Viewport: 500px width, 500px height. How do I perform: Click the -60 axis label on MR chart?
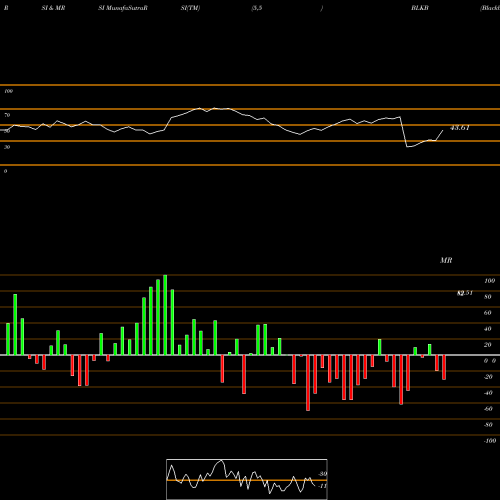488,409
